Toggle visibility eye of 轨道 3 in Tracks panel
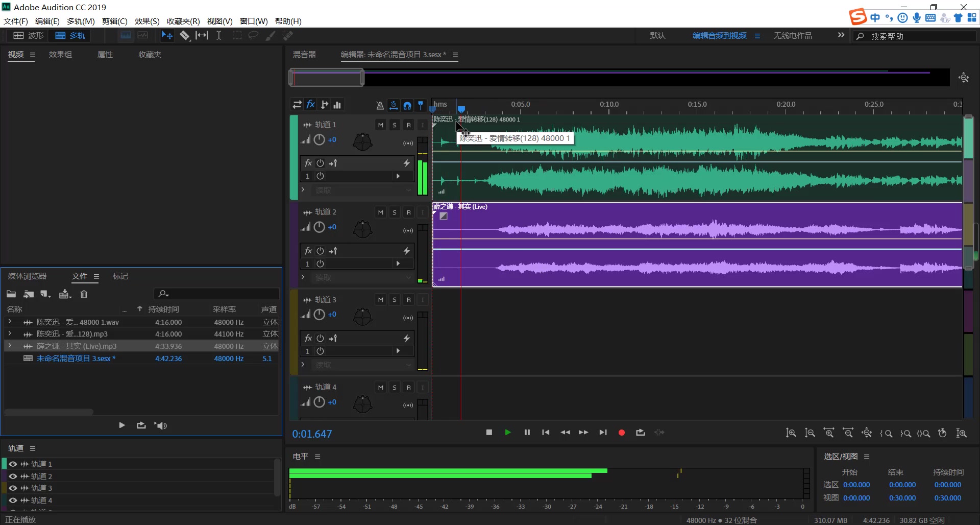 point(13,488)
